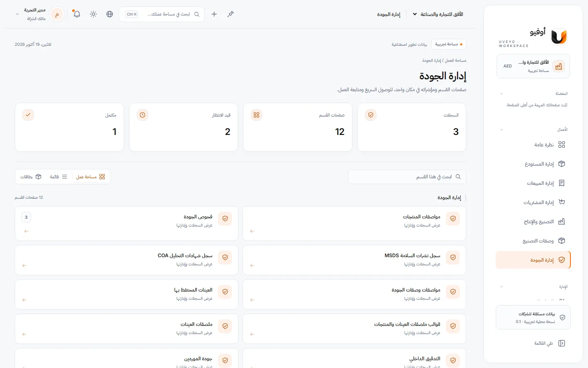
Task: Collapse the الأعمال sidebar section
Action: tap(501, 130)
